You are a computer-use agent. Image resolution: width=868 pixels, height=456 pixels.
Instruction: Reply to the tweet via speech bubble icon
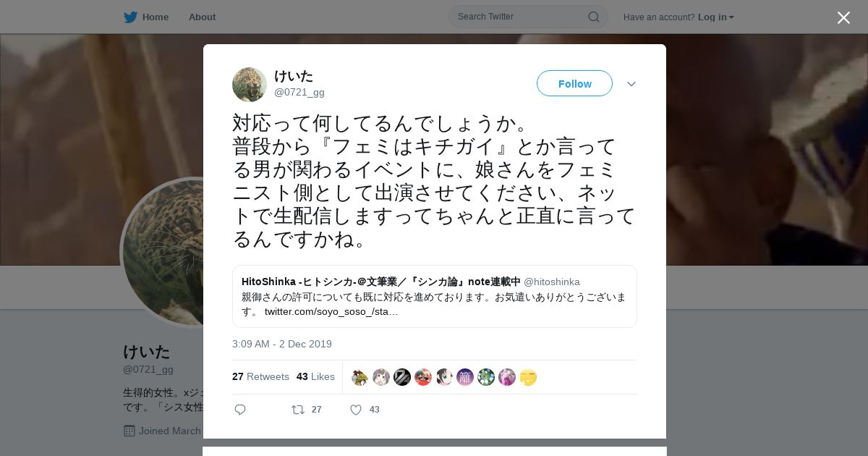pyautogui.click(x=240, y=410)
